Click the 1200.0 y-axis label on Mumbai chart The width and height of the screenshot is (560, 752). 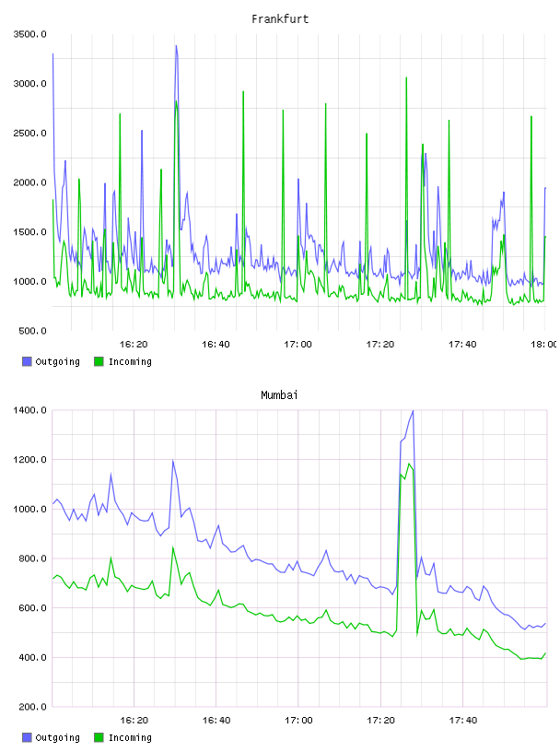(x=29, y=460)
